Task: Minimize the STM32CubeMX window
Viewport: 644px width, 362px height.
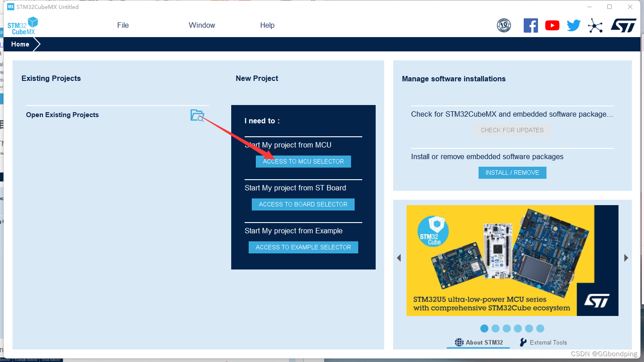Action: click(x=589, y=7)
